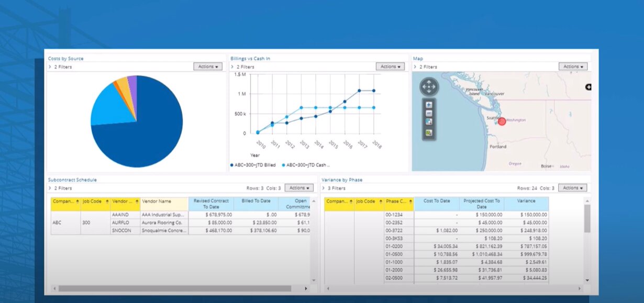Zoom out on the map
The image size is (644, 303).
click(429, 113)
